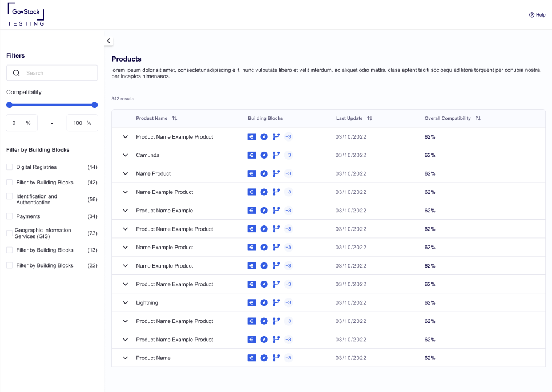Sort by Product Name using arrows icon
Screen dimensions: 552x392
[x=175, y=118]
